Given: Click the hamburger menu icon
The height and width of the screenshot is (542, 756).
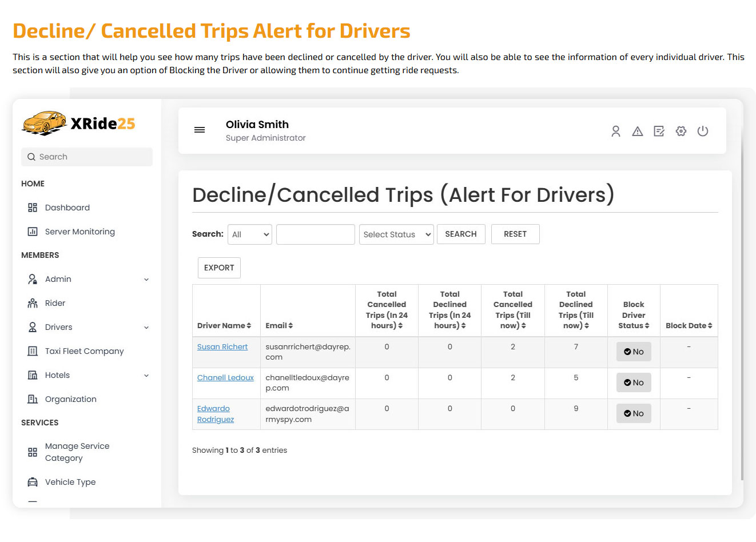Looking at the screenshot, I should point(200,130).
